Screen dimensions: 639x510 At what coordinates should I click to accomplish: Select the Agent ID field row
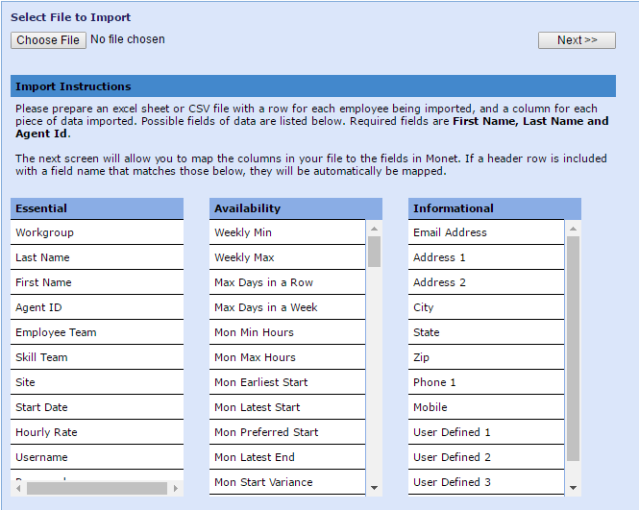point(96,308)
